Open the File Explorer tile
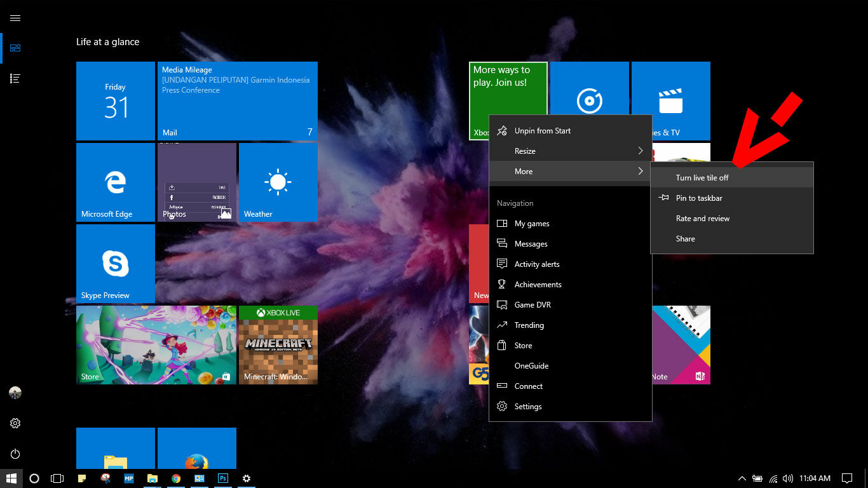The height and width of the screenshot is (488, 868). [116, 448]
